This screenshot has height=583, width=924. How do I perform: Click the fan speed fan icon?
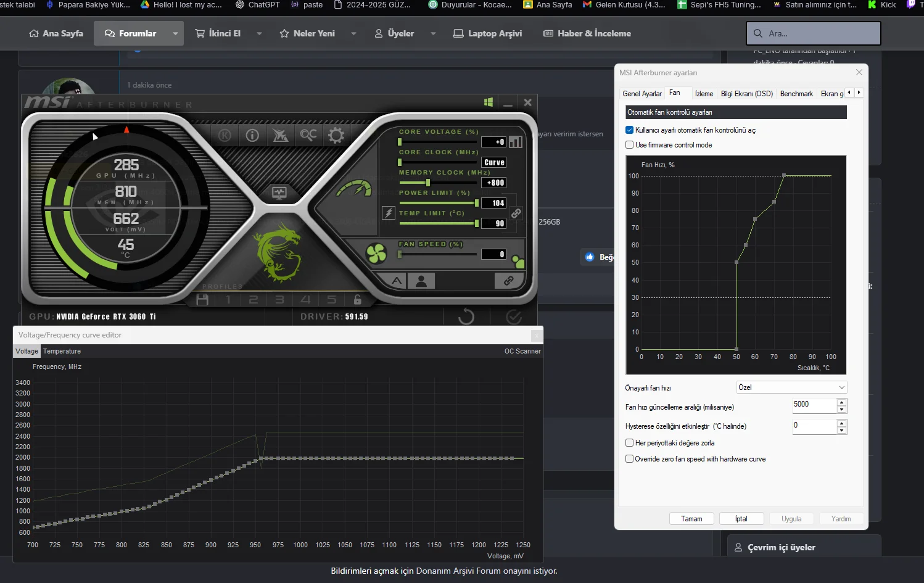pyautogui.click(x=376, y=254)
